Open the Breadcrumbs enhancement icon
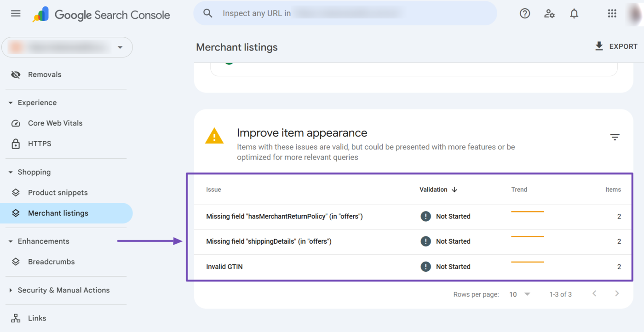The image size is (644, 332). coord(15,261)
